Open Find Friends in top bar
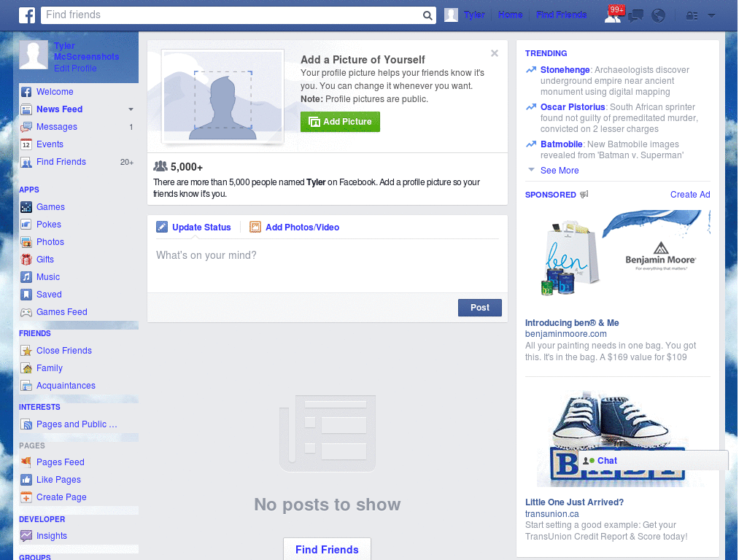 561,15
